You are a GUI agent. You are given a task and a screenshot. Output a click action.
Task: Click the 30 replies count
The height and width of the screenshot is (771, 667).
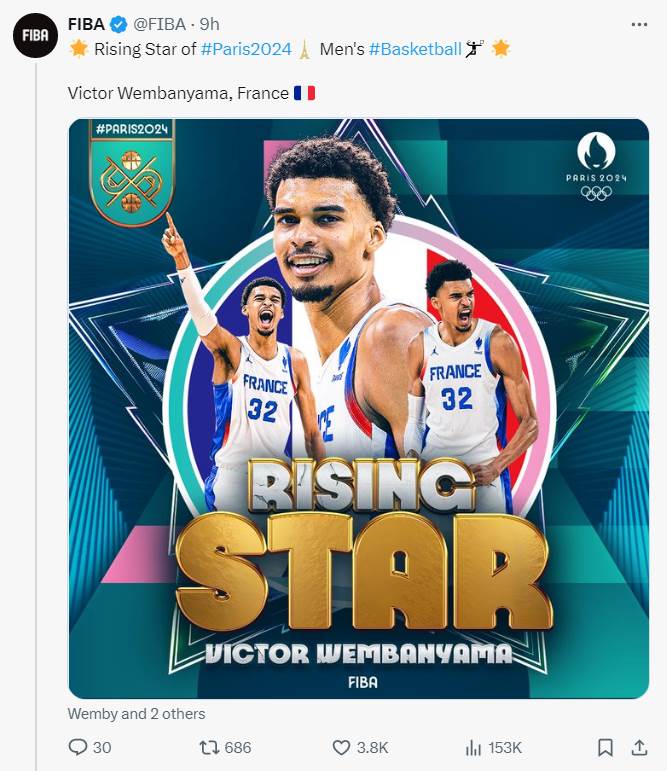[102, 748]
